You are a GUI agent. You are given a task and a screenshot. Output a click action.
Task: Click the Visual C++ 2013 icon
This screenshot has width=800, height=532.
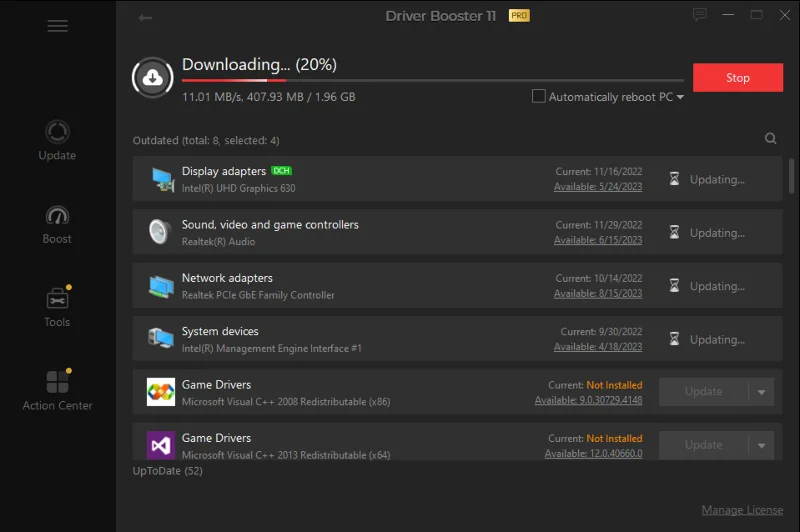pyautogui.click(x=161, y=445)
